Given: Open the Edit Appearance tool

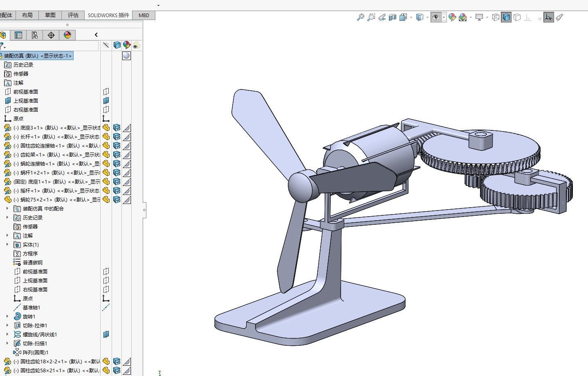Looking at the screenshot, I should (452, 17).
